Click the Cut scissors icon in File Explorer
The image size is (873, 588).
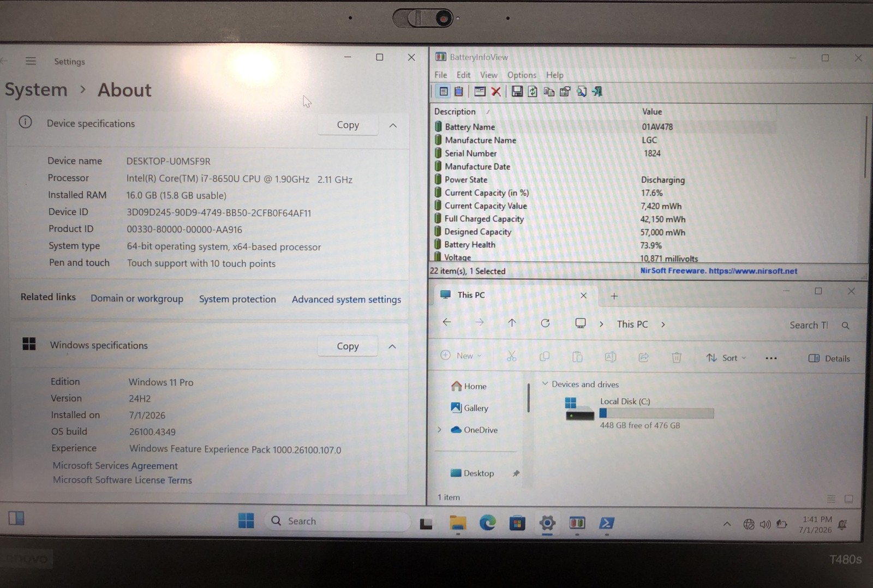pyautogui.click(x=511, y=356)
